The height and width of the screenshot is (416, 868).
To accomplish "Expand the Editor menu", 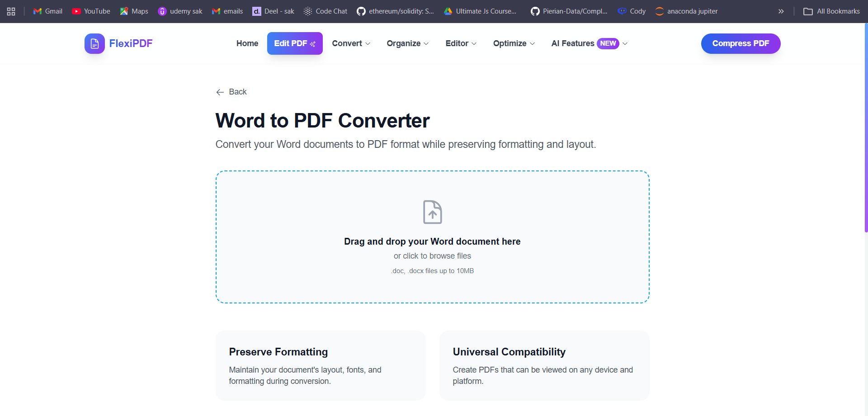I will [461, 43].
